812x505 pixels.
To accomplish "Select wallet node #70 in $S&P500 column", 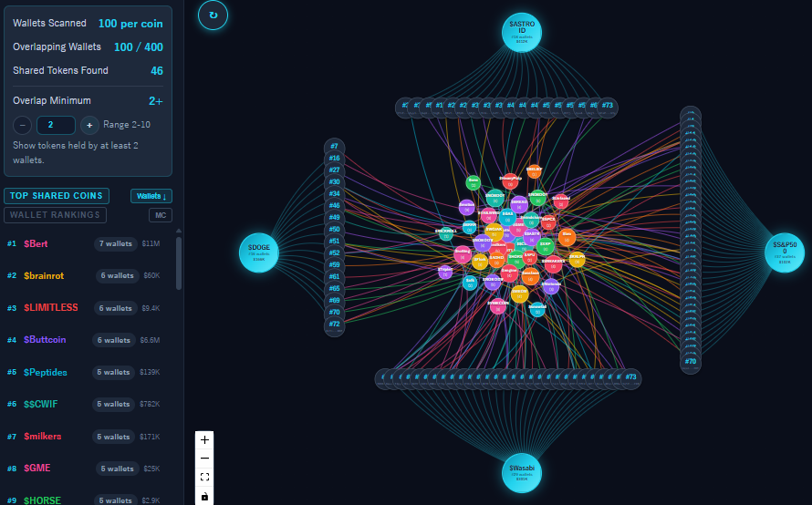I will [691, 362].
